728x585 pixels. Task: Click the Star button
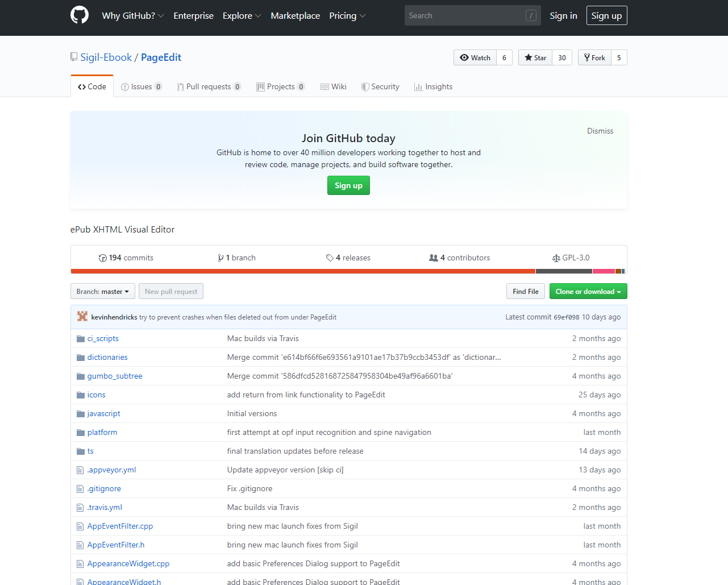click(x=535, y=57)
